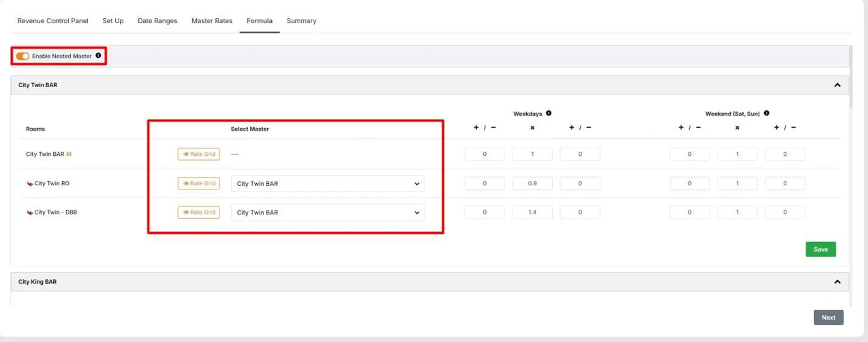The height and width of the screenshot is (342, 868).
Task: Click weekday multiplier field for City Twin RO
Action: coord(532,184)
